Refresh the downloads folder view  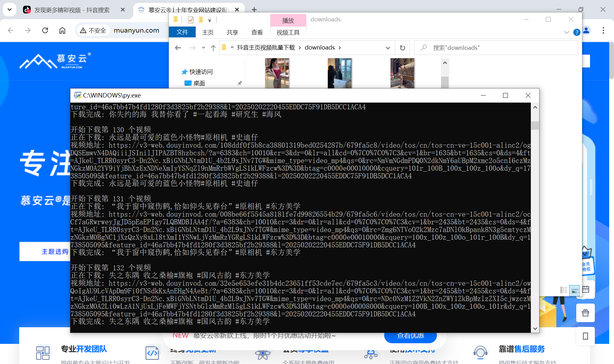click(x=402, y=48)
